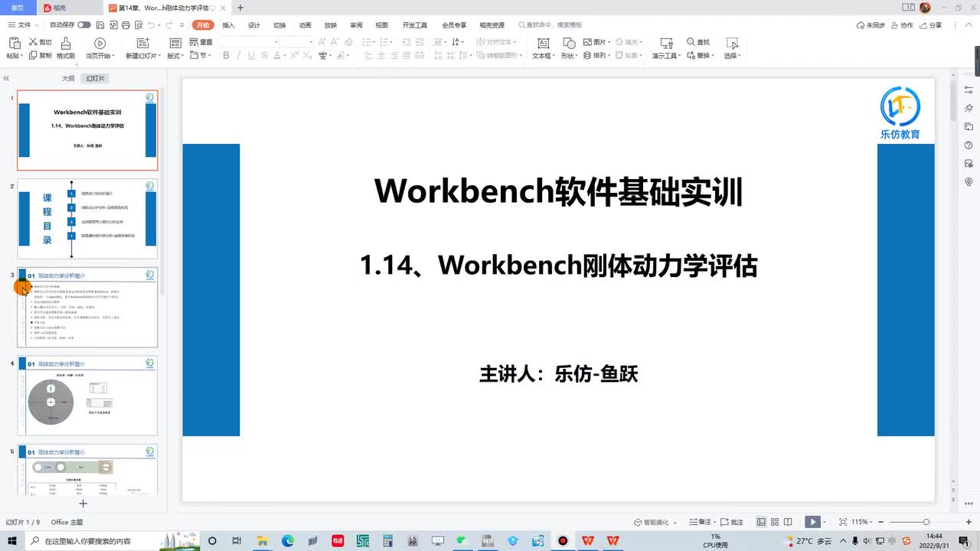
Task: Open the File (文件) menu dropdown
Action: click(23, 25)
